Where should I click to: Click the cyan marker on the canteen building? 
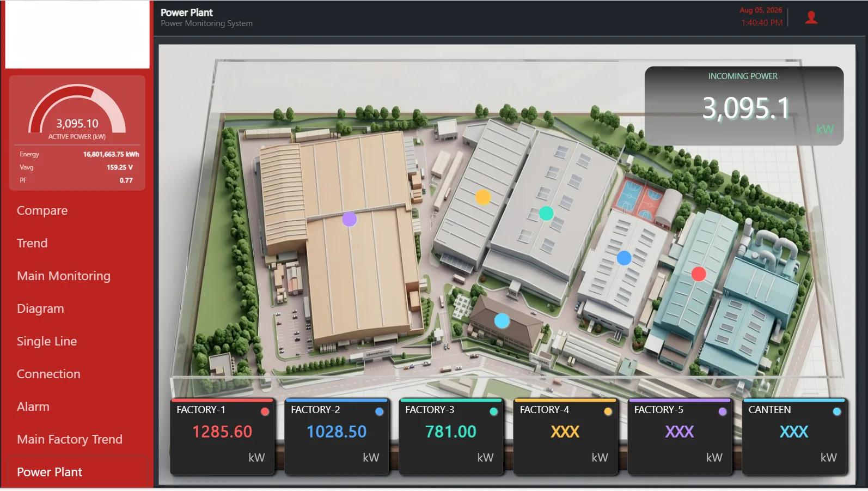pos(502,320)
